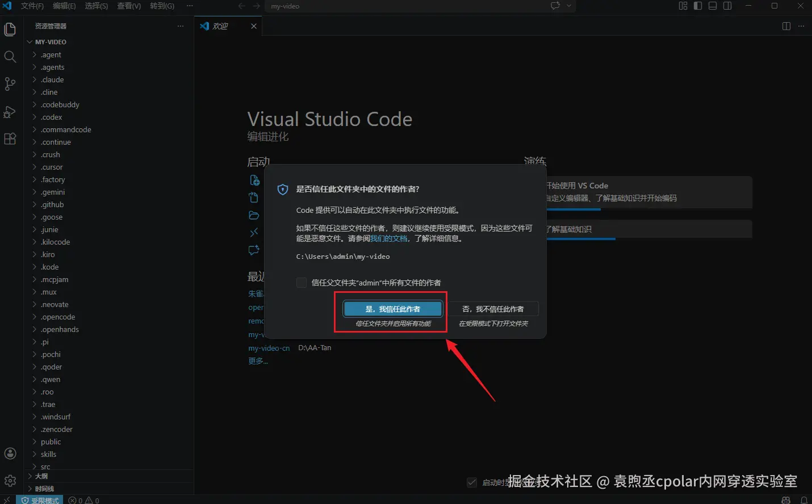Screen dimensions: 812x504
Task: Open the 转到(G) menu
Action: point(162,6)
